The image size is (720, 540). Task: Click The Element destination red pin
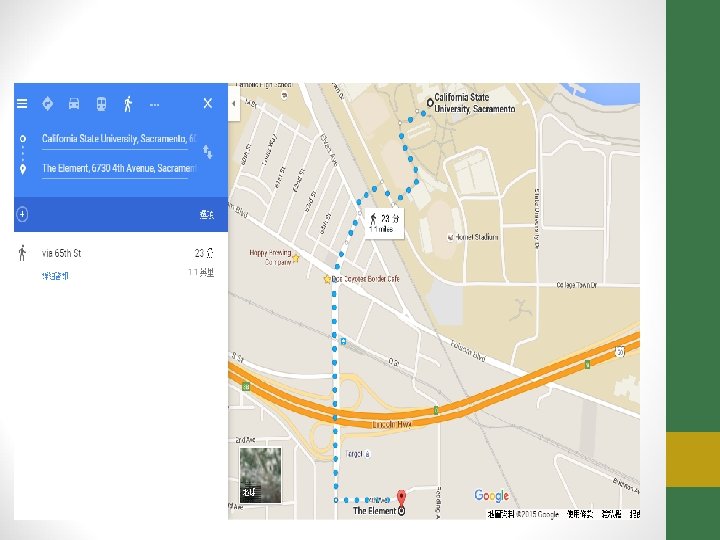pos(401,498)
